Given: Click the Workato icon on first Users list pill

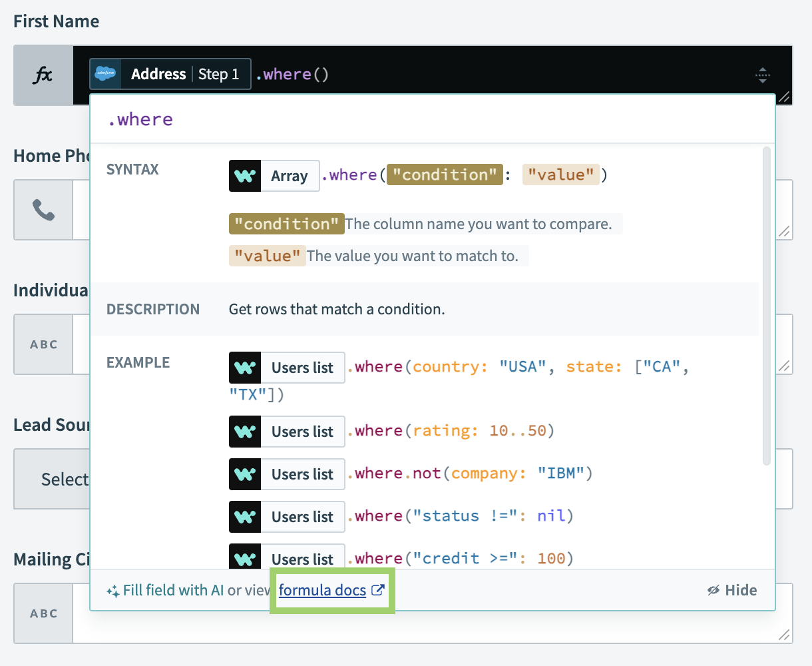Looking at the screenshot, I should coord(244,367).
